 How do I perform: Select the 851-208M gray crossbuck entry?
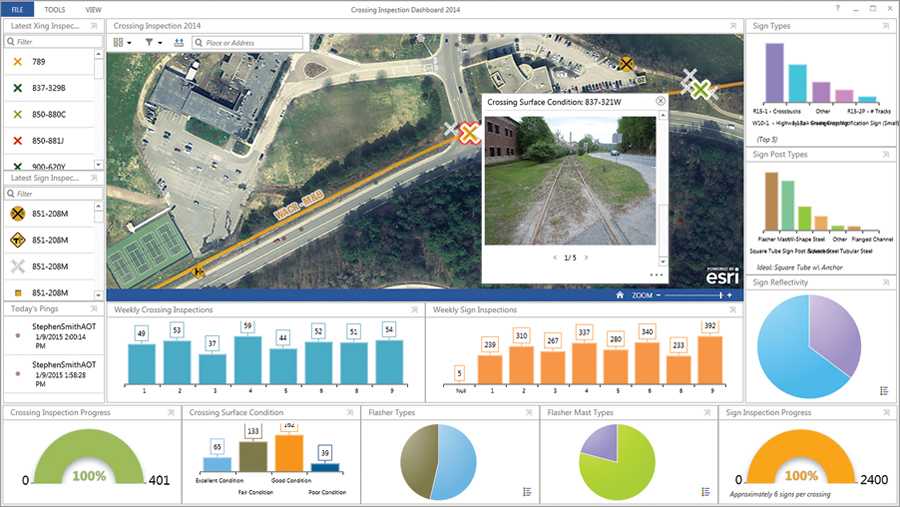pos(49,266)
